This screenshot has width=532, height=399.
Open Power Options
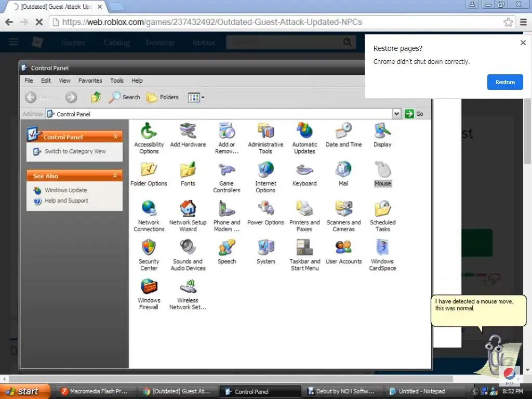pyautogui.click(x=265, y=213)
